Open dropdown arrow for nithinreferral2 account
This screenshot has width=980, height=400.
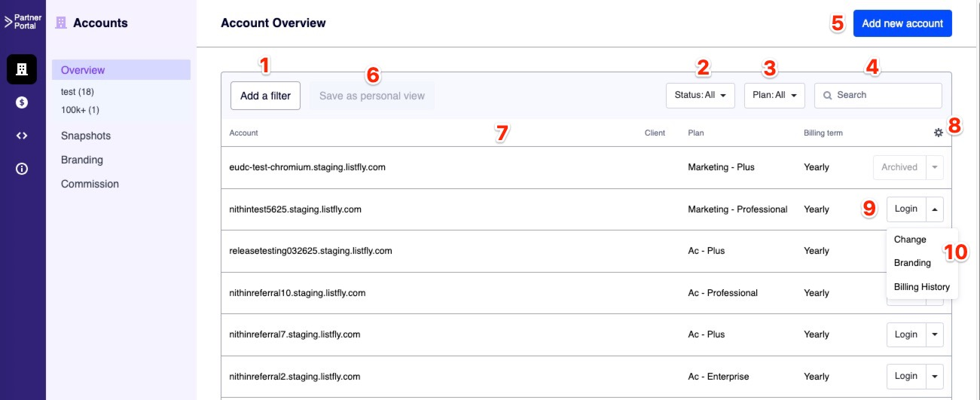point(935,376)
